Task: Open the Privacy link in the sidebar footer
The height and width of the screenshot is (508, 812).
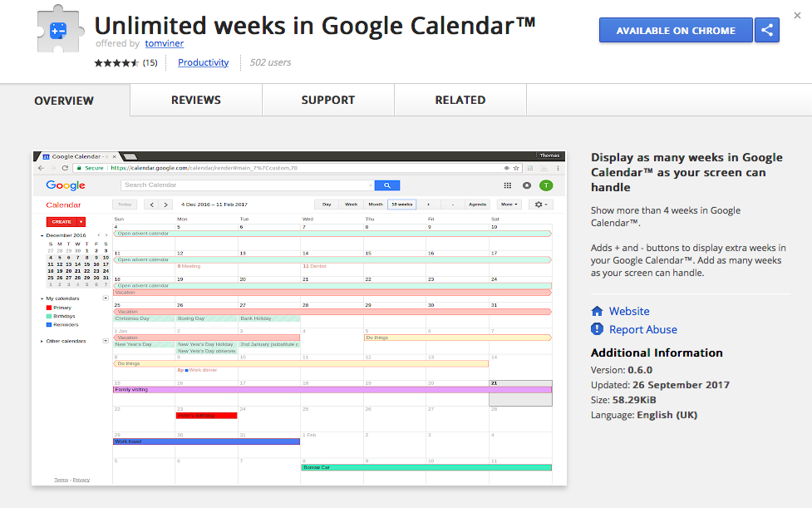Action: [81, 480]
